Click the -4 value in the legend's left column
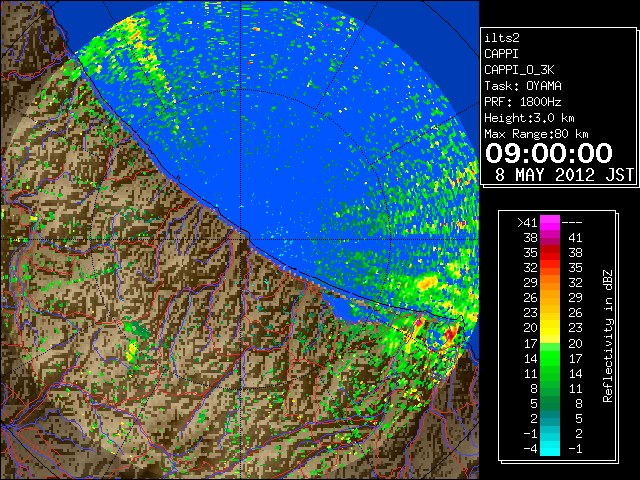Viewport: 640px width, 480px height. 530,448
